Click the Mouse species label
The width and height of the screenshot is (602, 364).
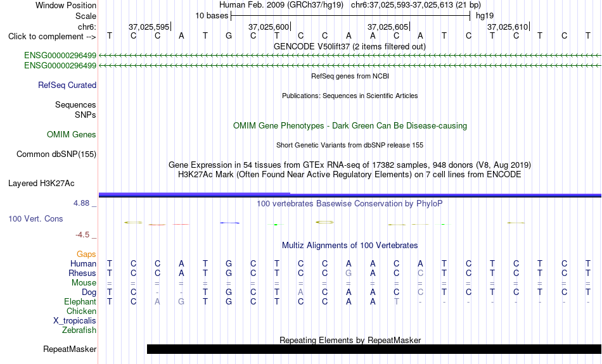[x=84, y=283]
